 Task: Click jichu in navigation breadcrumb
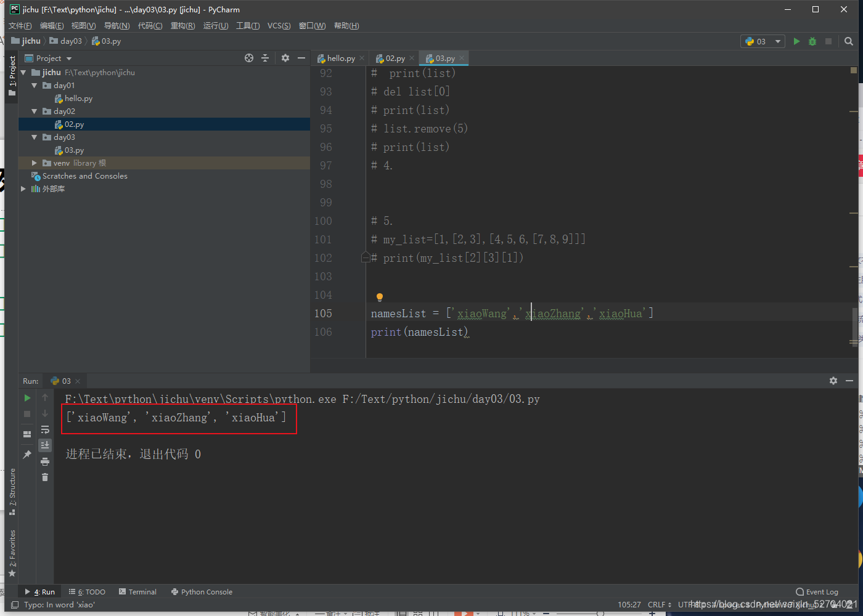tap(26, 41)
